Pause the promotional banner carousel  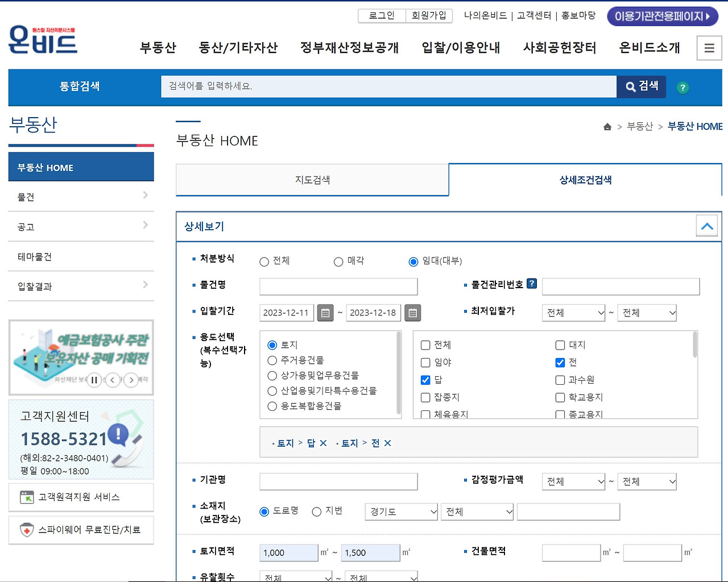tap(94, 380)
